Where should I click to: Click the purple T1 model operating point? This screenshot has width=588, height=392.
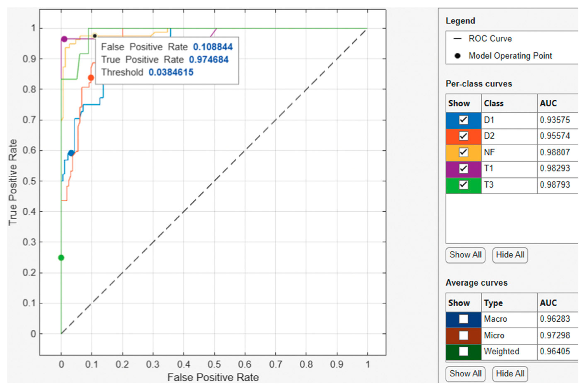64,39
